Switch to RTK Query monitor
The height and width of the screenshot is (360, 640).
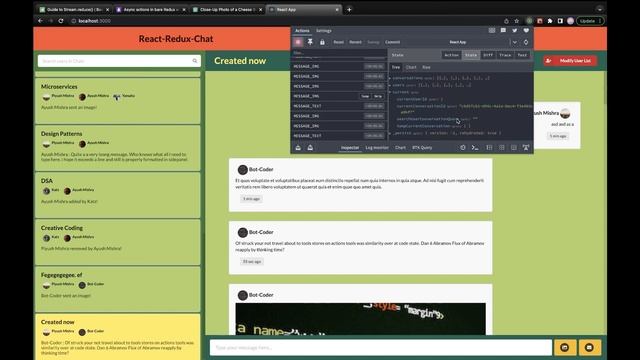click(422, 148)
